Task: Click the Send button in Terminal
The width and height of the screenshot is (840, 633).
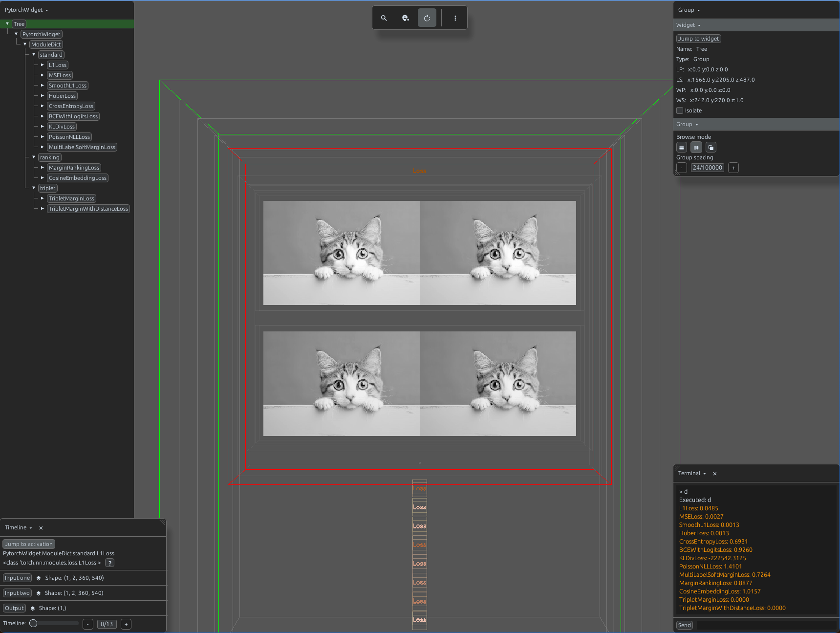Action: pos(685,625)
